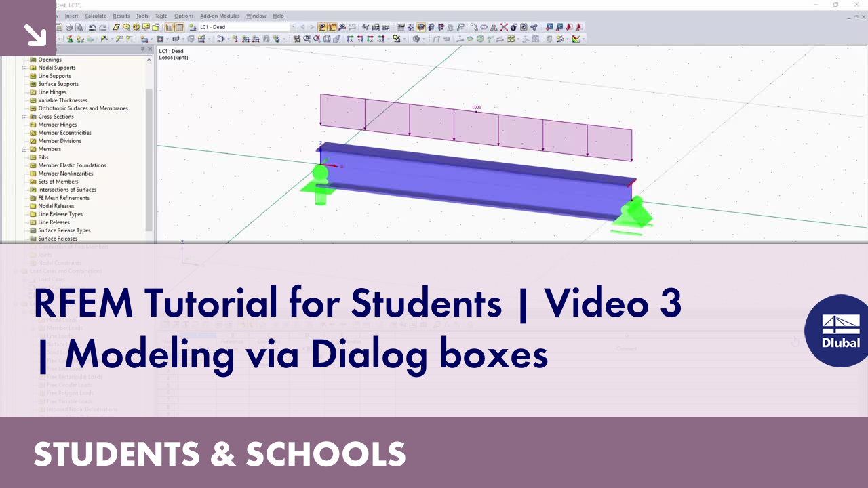Image resolution: width=868 pixels, height=488 pixels.
Task: Select Surface Release Types item
Action: click(x=64, y=230)
